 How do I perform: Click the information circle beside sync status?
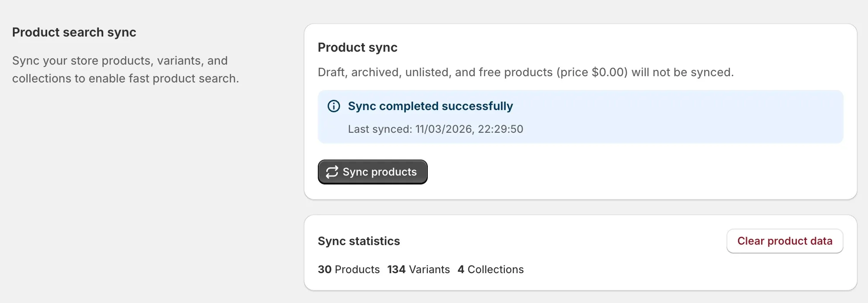coord(334,106)
